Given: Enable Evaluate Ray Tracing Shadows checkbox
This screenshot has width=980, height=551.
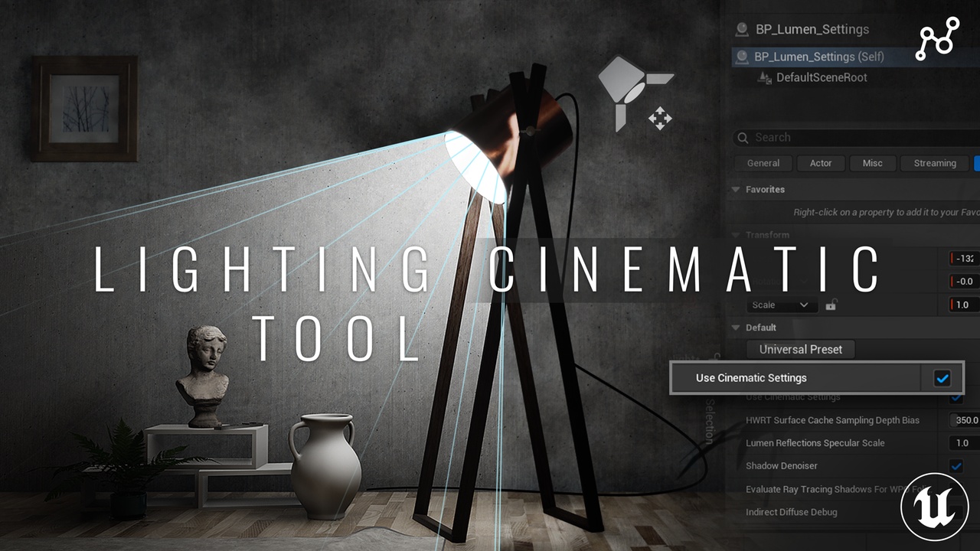Looking at the screenshot, I should (x=955, y=489).
